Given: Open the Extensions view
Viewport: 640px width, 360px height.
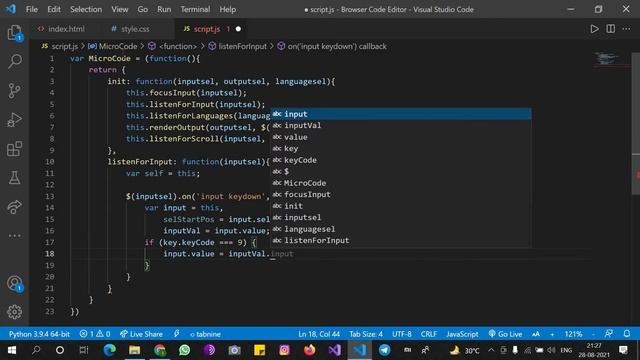Looking at the screenshot, I should pos(15,149).
